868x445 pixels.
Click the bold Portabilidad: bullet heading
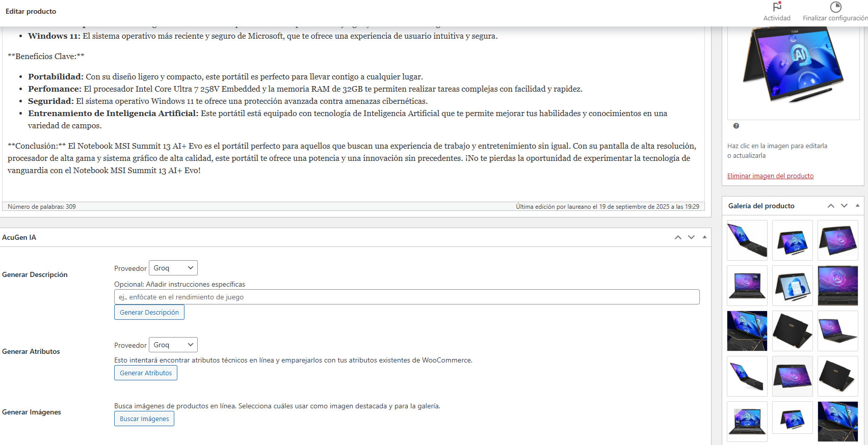56,77
